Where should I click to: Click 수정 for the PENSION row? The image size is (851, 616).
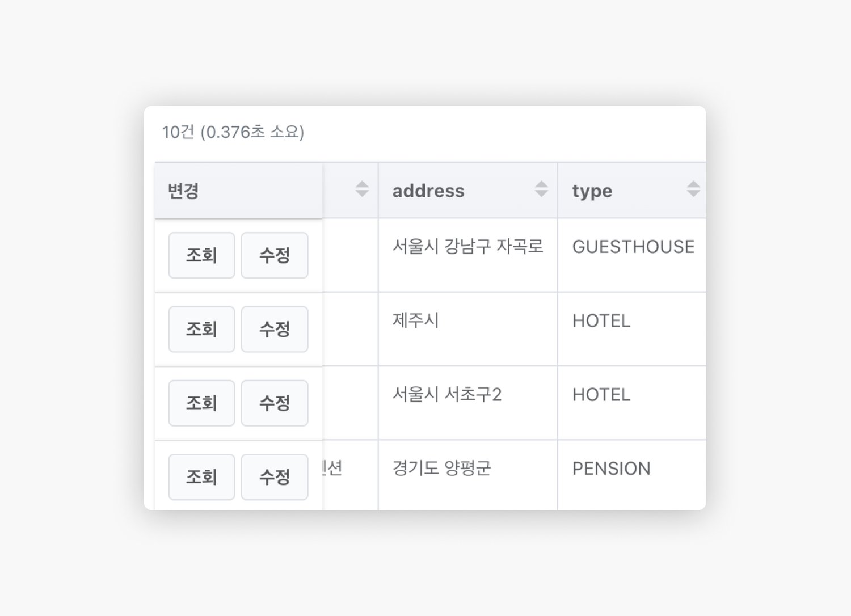pos(275,477)
